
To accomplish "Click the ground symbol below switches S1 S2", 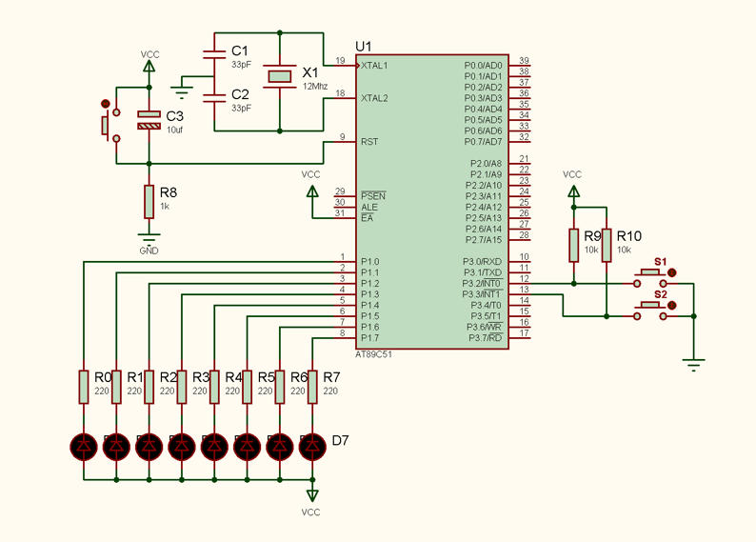I will pyautogui.click(x=694, y=364).
